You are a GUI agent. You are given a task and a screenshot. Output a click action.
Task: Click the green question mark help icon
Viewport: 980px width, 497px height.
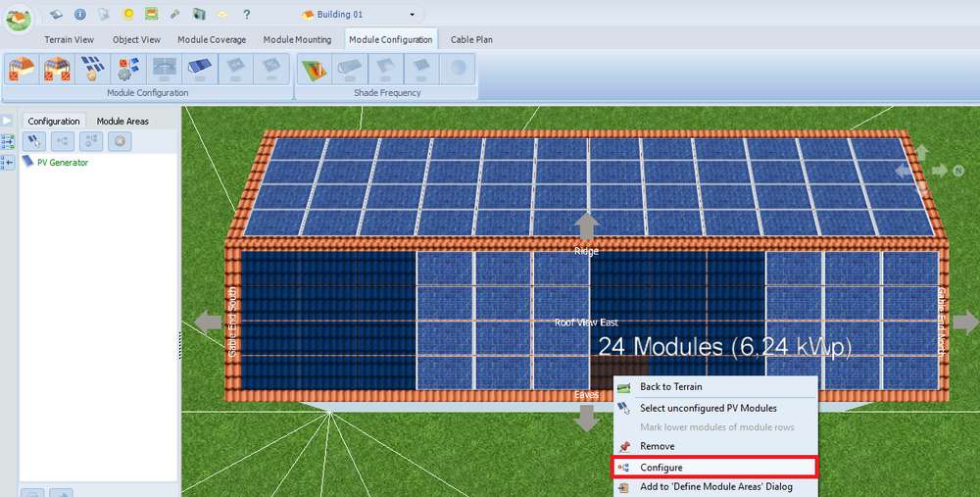point(246,15)
